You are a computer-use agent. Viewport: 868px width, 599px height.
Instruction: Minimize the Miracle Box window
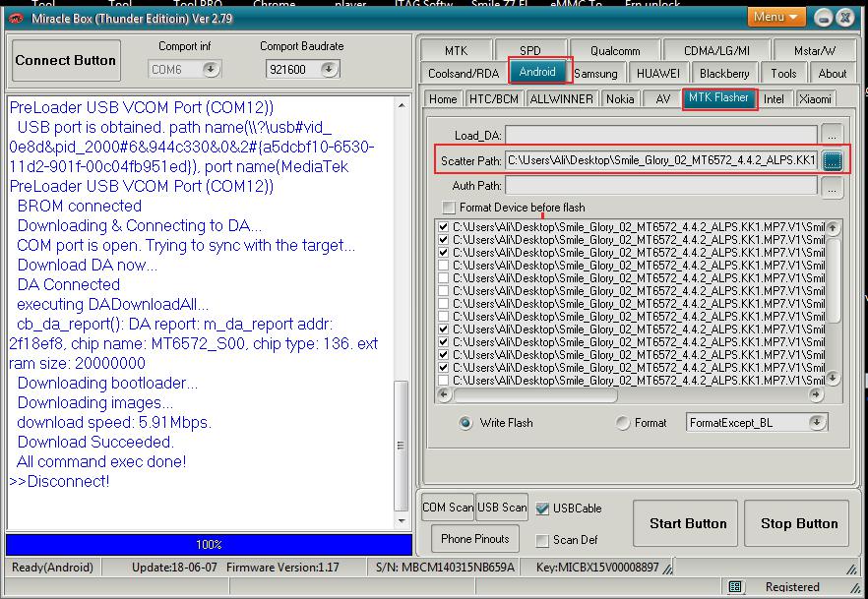click(824, 18)
